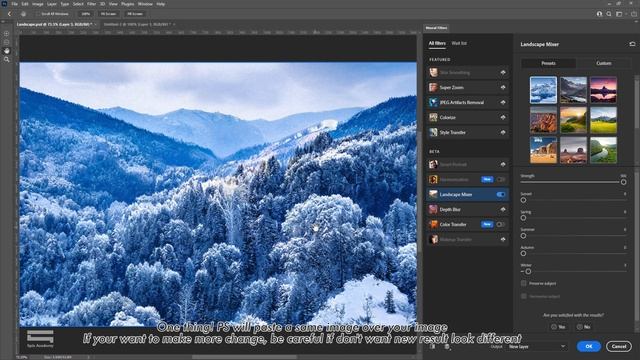640x360 pixels.
Task: Click the share icon at top right corner
Action: [633, 14]
